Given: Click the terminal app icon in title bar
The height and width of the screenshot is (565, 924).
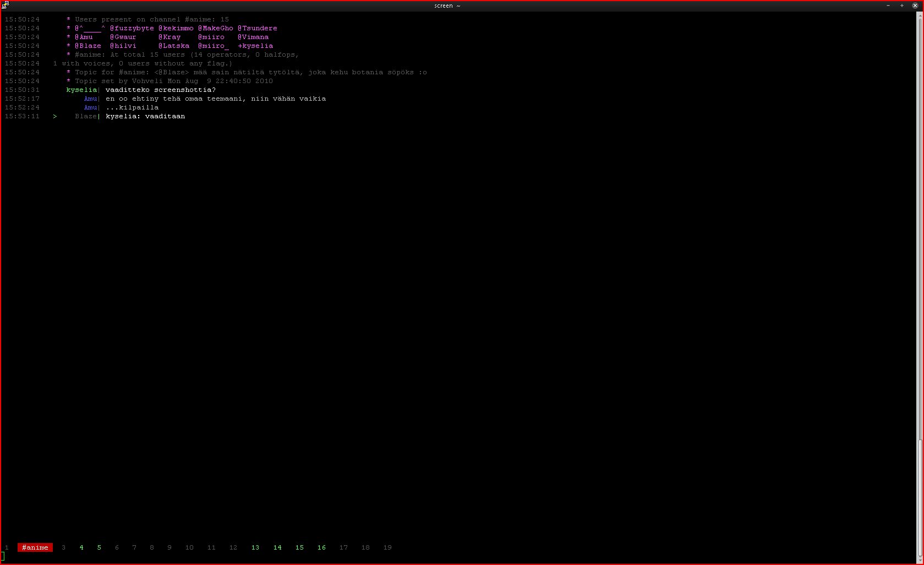Looking at the screenshot, I should (x=5, y=6).
